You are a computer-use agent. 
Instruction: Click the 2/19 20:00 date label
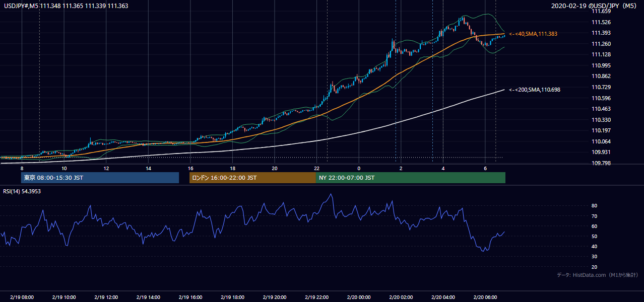pos(274,297)
